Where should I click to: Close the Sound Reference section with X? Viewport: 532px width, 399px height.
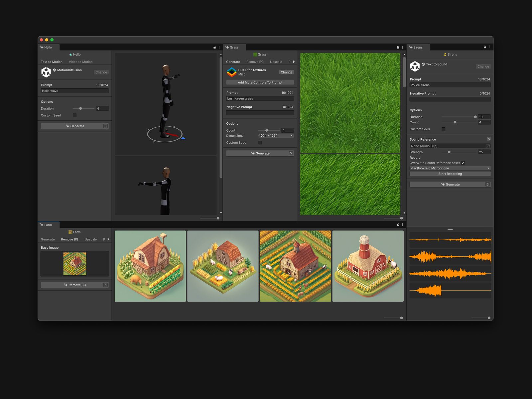tap(488, 139)
